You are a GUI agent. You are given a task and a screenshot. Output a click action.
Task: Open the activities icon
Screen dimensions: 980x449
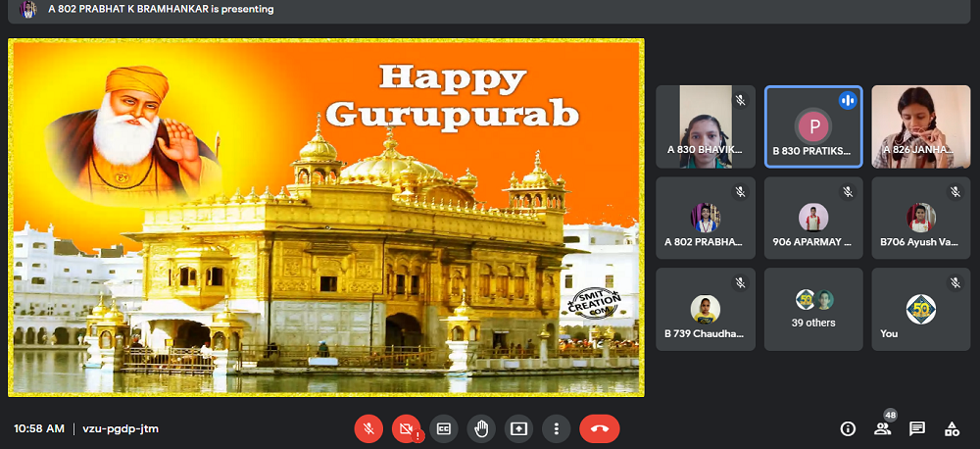(952, 428)
